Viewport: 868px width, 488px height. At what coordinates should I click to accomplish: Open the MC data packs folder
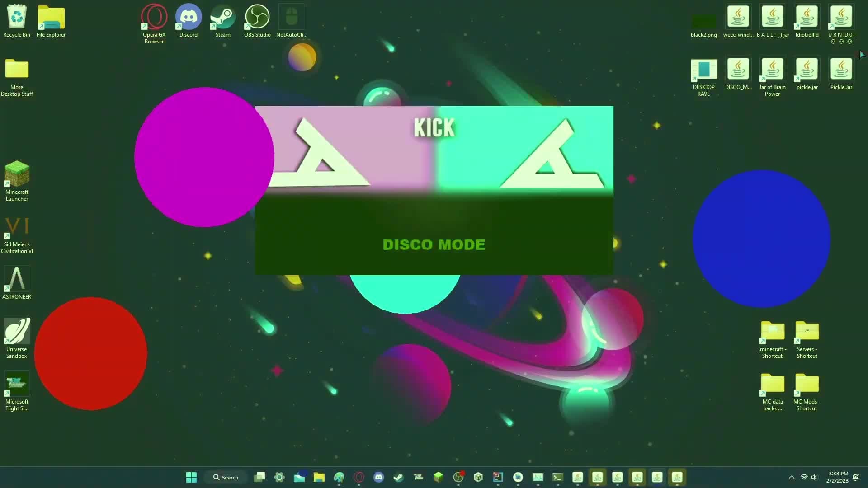click(773, 392)
